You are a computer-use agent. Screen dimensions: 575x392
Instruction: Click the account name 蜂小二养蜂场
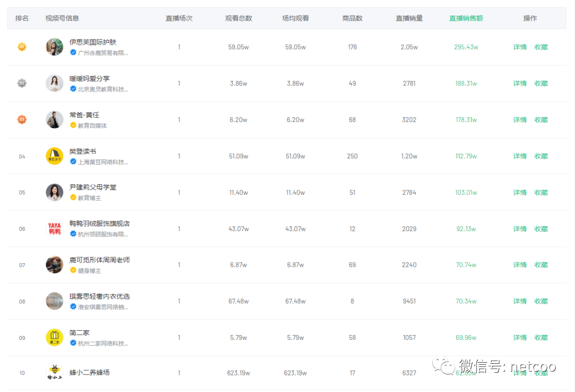(89, 372)
